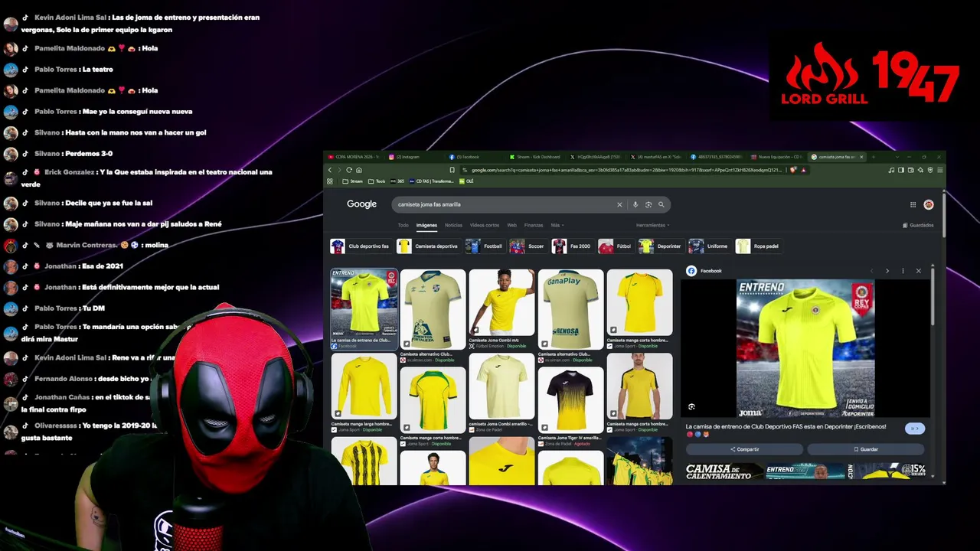Select the Todo search filter
Viewport: 980px width, 551px height.
point(403,225)
